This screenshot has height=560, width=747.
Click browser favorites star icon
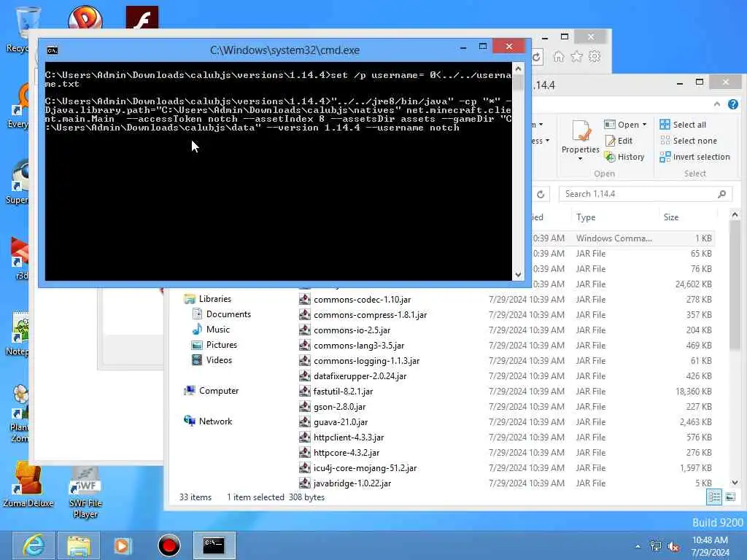click(x=576, y=57)
